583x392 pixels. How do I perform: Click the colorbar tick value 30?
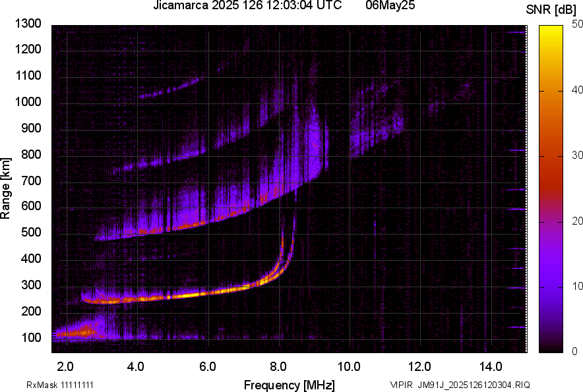(577, 155)
